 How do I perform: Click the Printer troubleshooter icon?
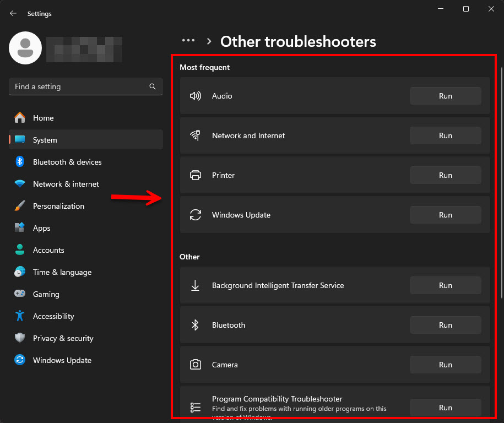[x=196, y=175]
